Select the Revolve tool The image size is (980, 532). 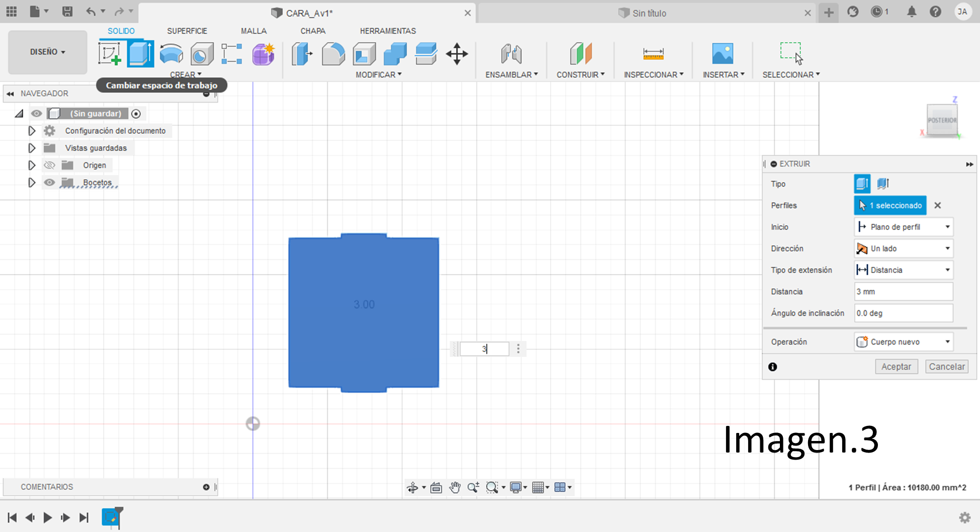(x=171, y=53)
